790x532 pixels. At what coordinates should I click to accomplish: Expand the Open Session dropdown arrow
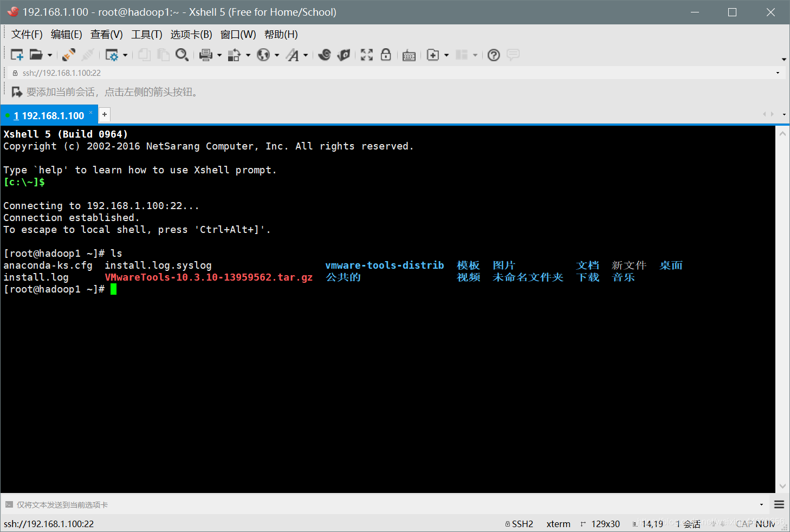click(x=50, y=55)
